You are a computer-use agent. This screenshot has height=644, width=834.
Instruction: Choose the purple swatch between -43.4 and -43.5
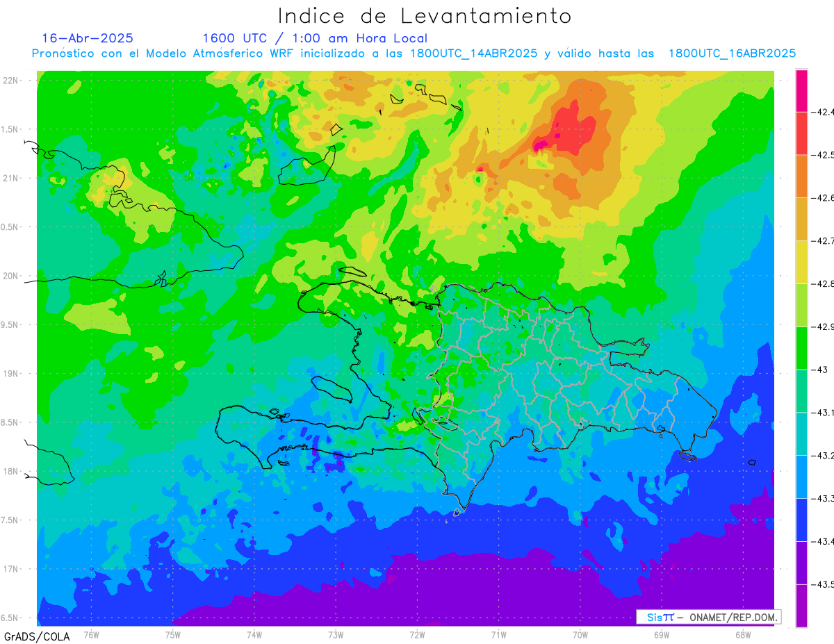pos(801,563)
